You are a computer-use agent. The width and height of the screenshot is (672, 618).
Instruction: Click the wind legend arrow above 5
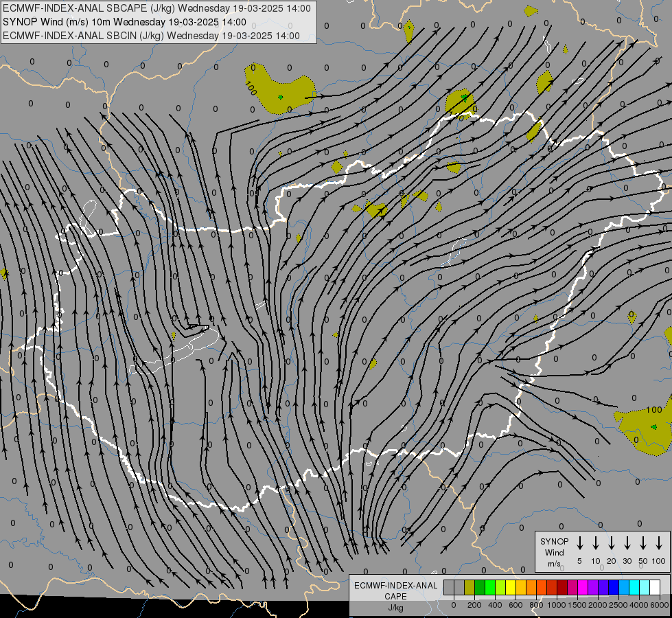[579, 542]
